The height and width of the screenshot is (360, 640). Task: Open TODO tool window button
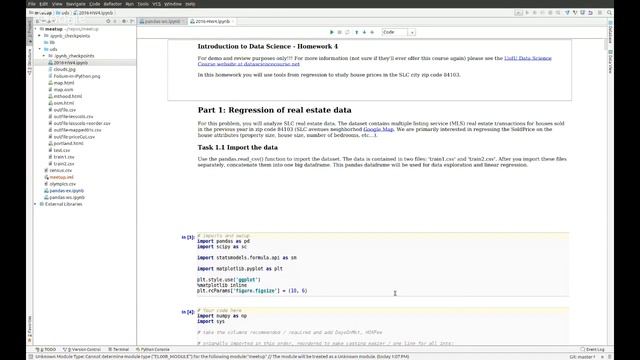click(46, 349)
